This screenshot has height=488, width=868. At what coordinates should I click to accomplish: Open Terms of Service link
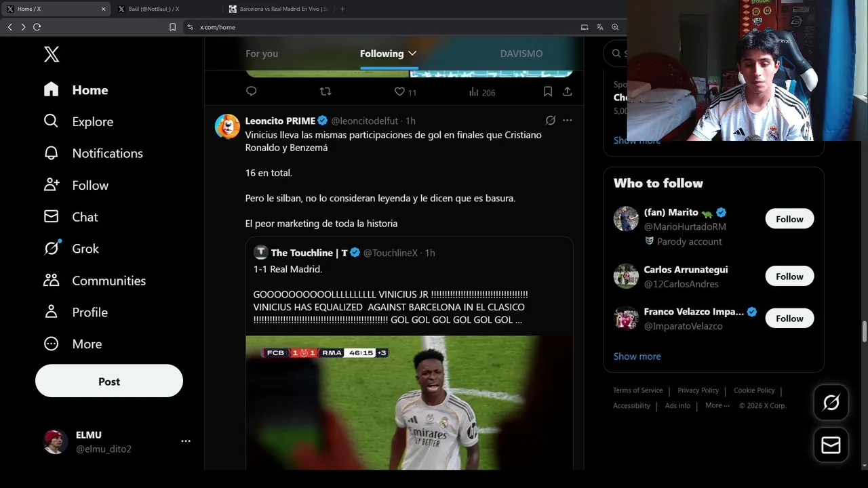638,390
